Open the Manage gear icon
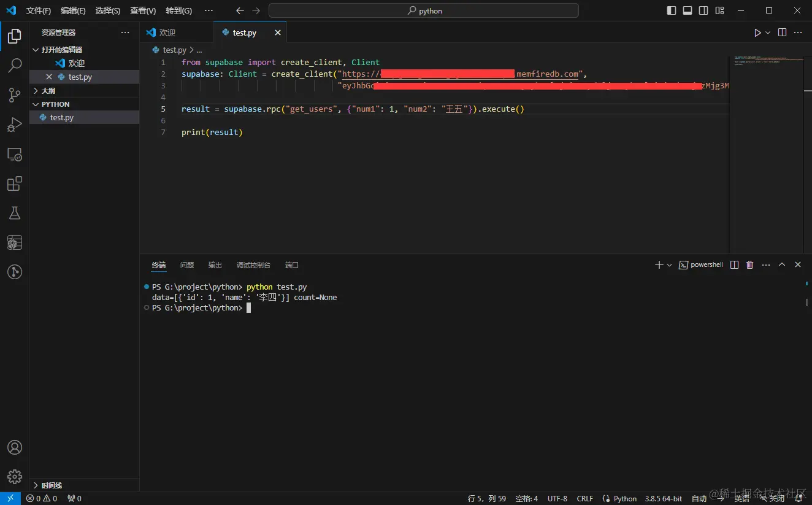Screen dimensions: 812x505 coord(15,477)
